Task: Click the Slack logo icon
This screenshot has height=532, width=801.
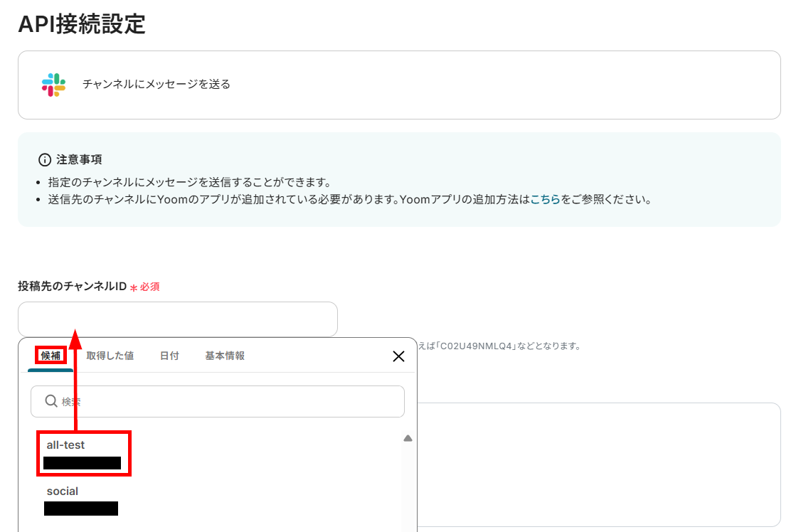Action: coord(53,85)
